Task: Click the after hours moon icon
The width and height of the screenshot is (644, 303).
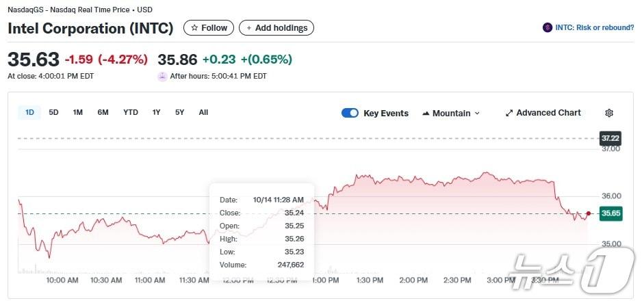Action: (162, 77)
